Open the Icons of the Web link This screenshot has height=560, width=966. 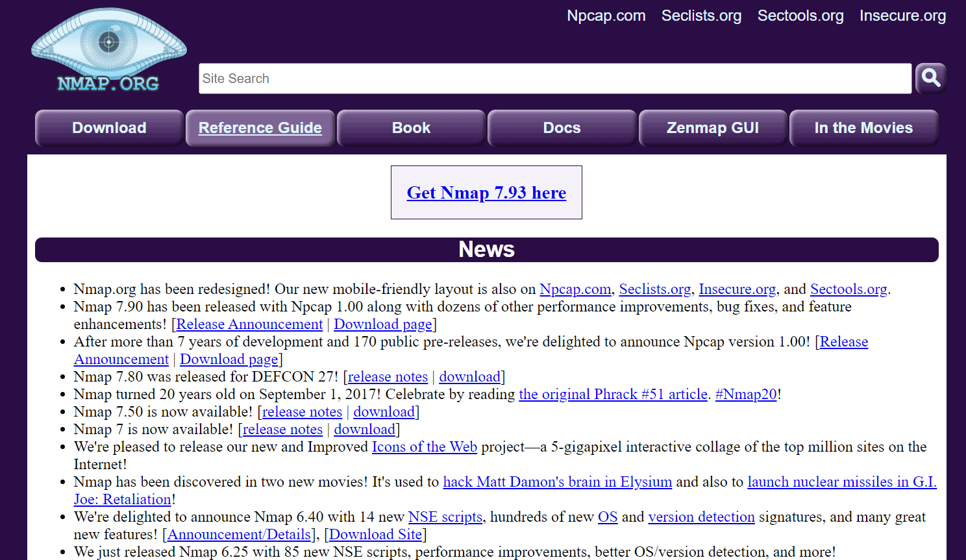[x=425, y=446]
